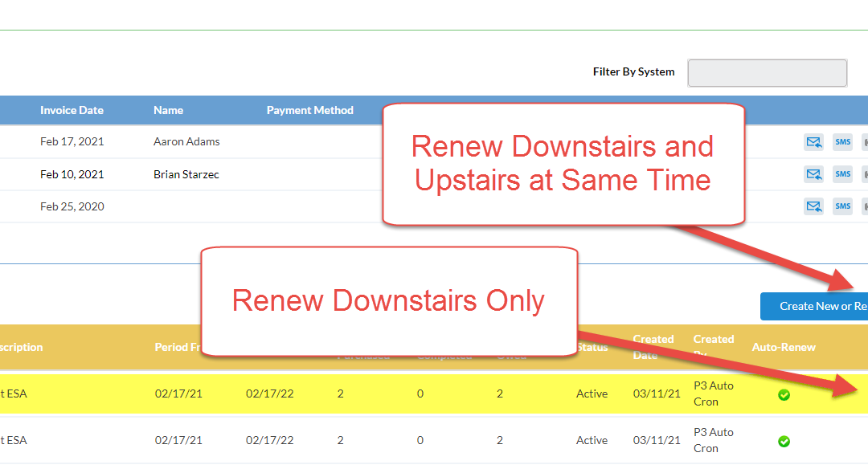
Task: Open Brian Starzec invoice row
Action: 186,174
